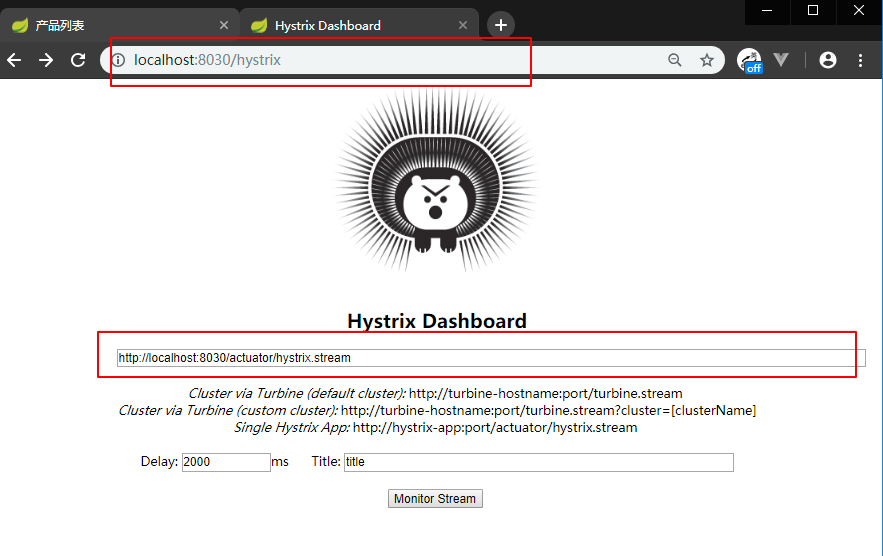Close the browser window
The width and height of the screenshot is (883, 556).
859,11
